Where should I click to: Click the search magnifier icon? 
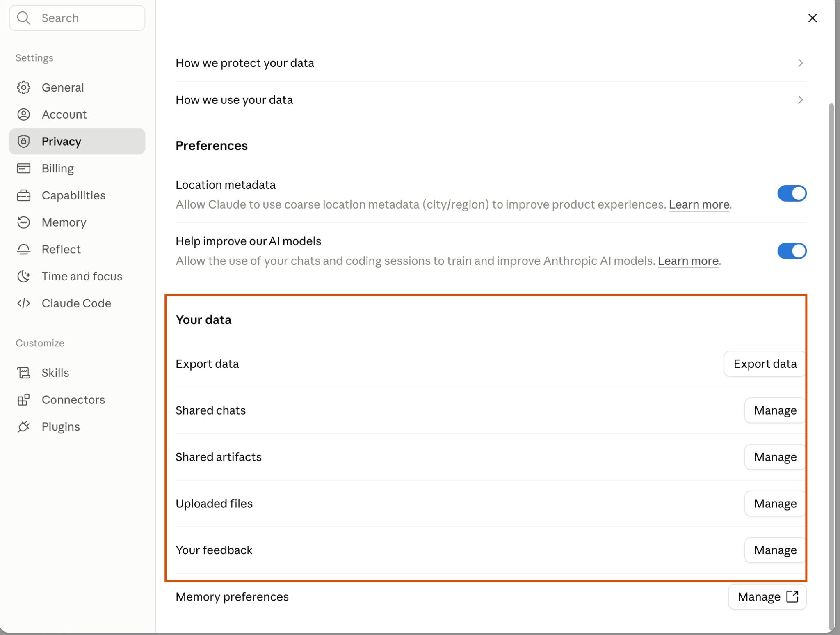tap(24, 18)
